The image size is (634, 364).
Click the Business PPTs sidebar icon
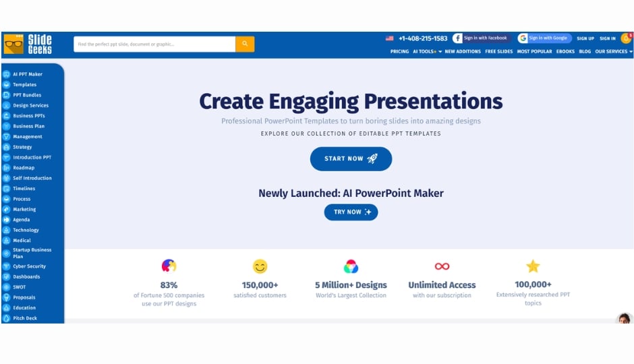7,116
